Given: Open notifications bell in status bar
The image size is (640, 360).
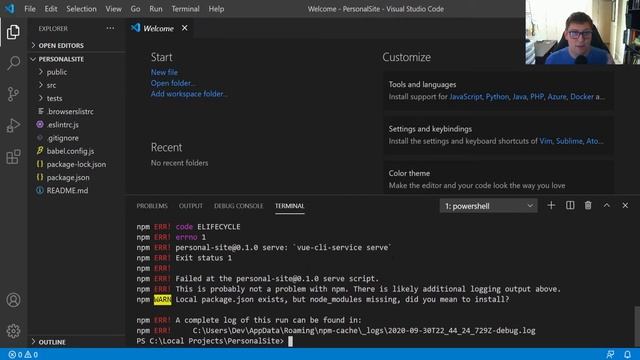Looking at the screenshot, I should coord(627,354).
